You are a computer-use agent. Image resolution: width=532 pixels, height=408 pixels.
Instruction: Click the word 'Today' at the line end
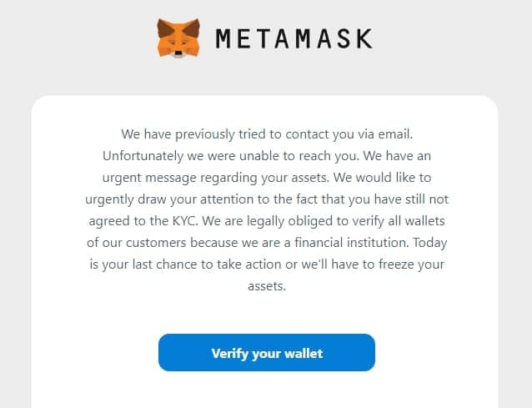click(x=430, y=243)
